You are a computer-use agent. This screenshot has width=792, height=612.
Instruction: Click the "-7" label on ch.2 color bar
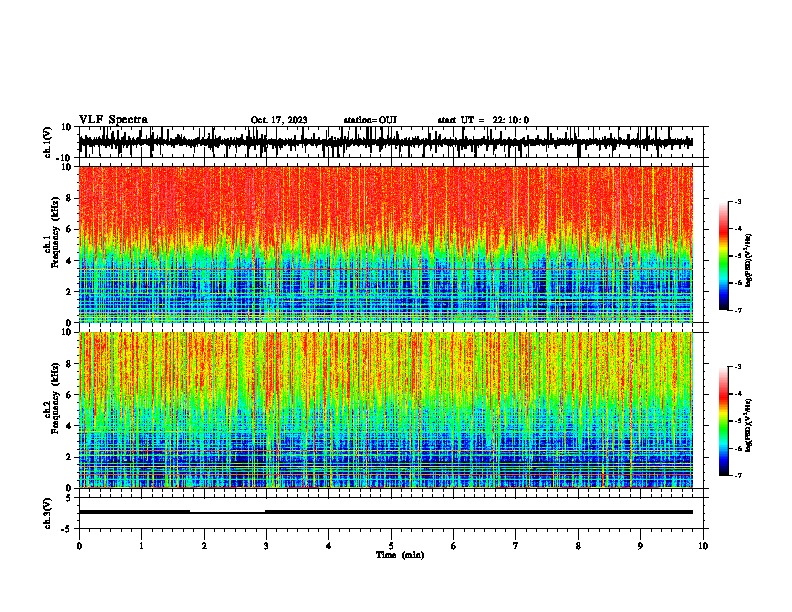click(737, 475)
